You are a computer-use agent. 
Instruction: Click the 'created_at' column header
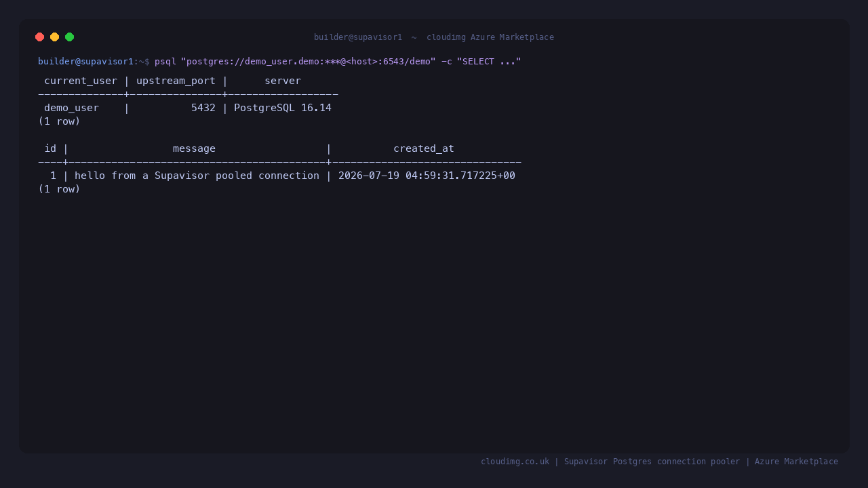pyautogui.click(x=424, y=148)
